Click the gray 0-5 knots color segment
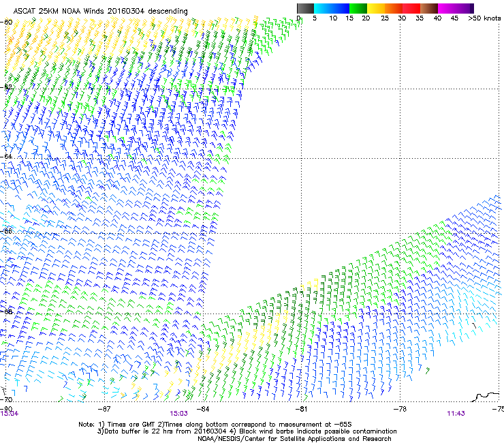The image size is (504, 443). [x=305, y=8]
